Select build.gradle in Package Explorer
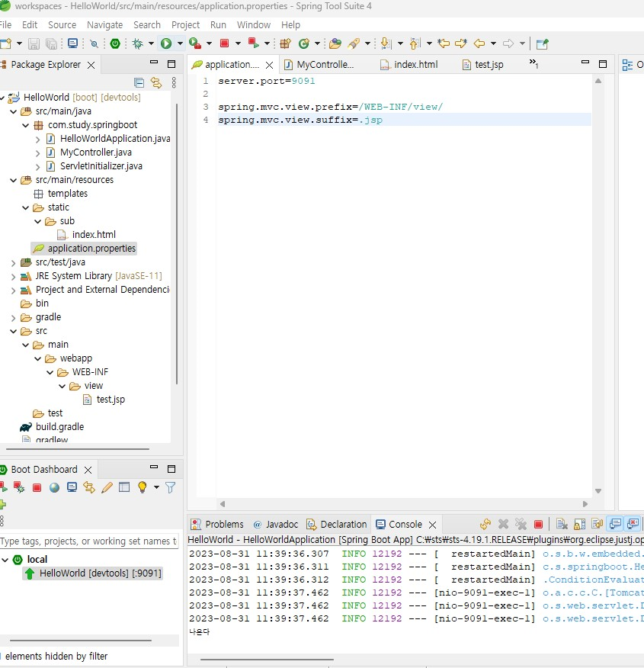This screenshot has width=644, height=668. coord(59,426)
